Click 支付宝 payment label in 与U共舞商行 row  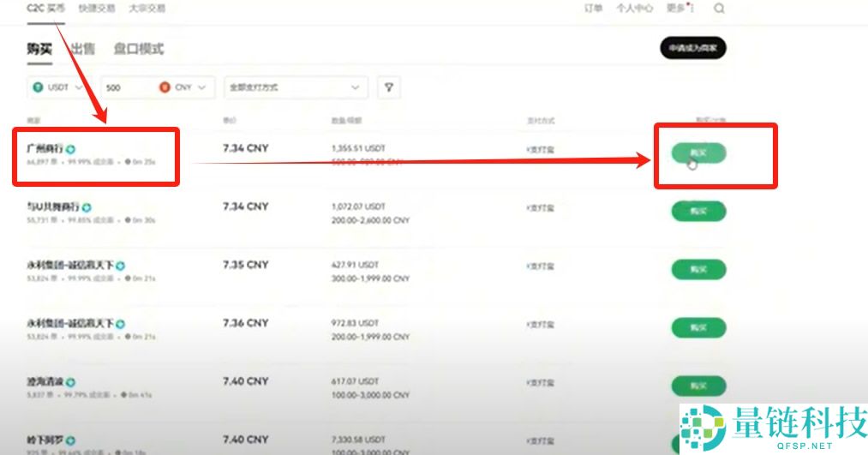(x=541, y=208)
